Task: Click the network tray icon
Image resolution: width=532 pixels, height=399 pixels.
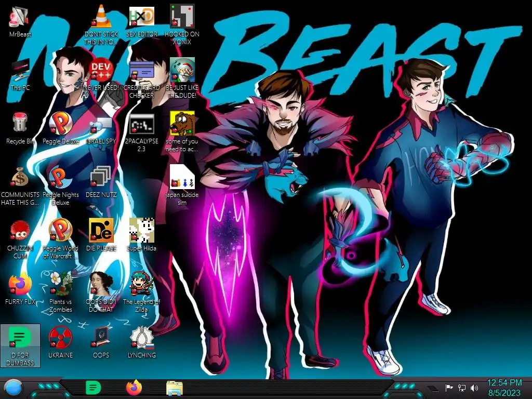Action: (x=462, y=388)
